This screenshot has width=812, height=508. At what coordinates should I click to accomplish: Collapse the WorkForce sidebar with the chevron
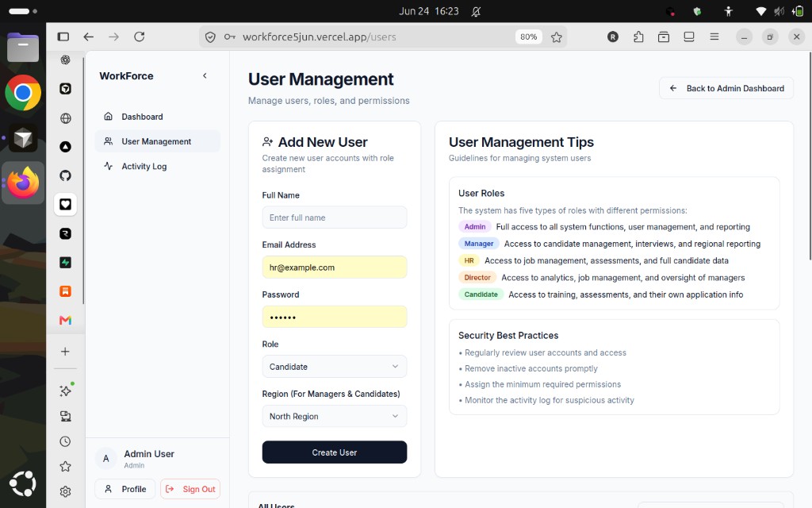point(205,75)
